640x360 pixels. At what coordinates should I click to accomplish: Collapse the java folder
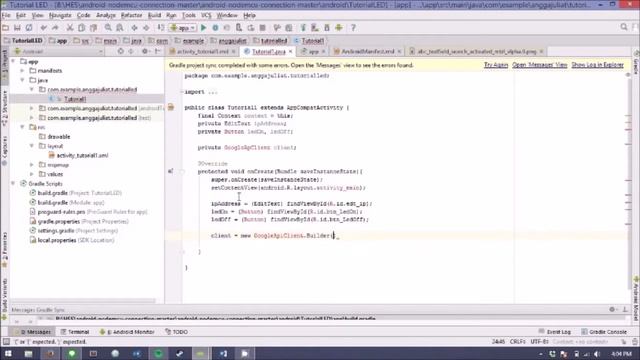[x=23, y=80]
